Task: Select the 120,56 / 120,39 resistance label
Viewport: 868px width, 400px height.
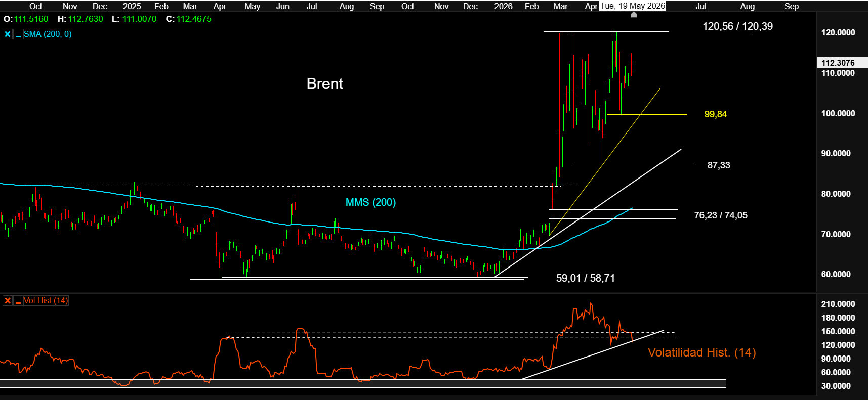Action: pos(737,26)
